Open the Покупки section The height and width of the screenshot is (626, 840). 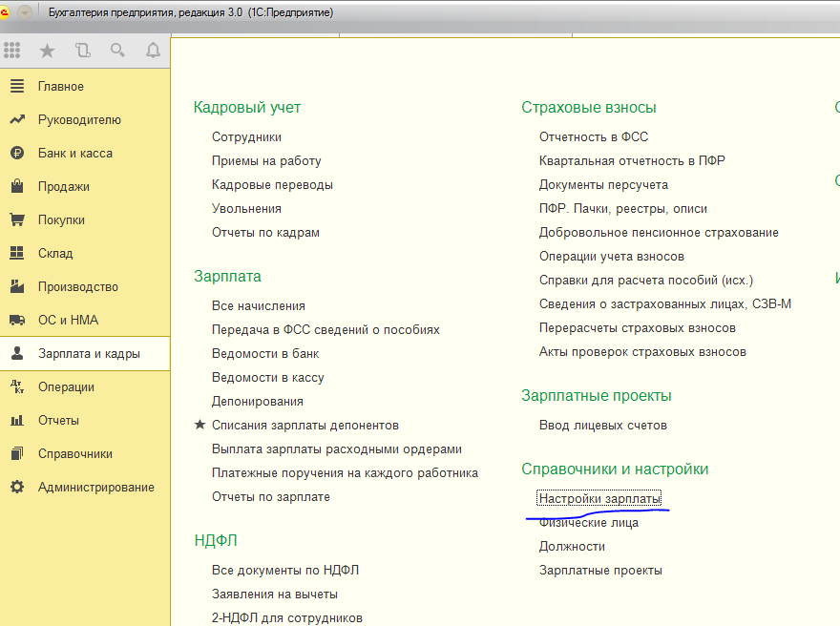tap(61, 220)
